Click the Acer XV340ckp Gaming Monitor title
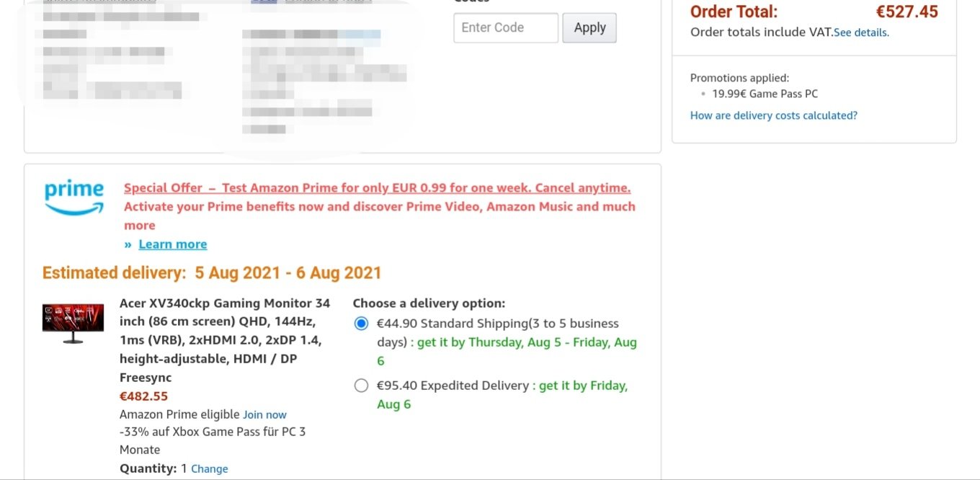This screenshot has width=980, height=480. click(225, 340)
